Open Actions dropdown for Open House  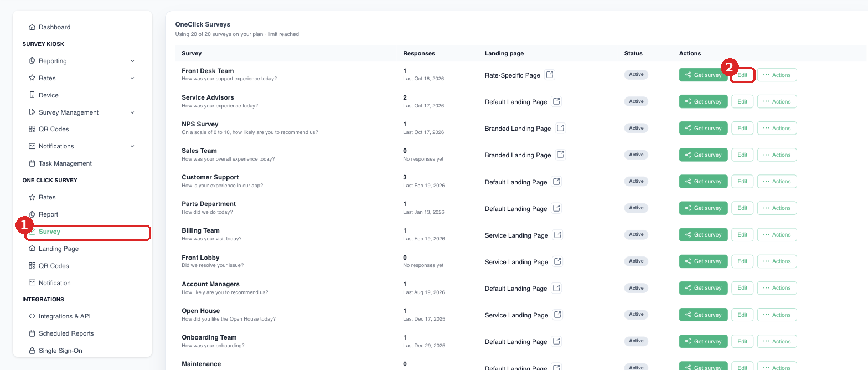click(777, 315)
